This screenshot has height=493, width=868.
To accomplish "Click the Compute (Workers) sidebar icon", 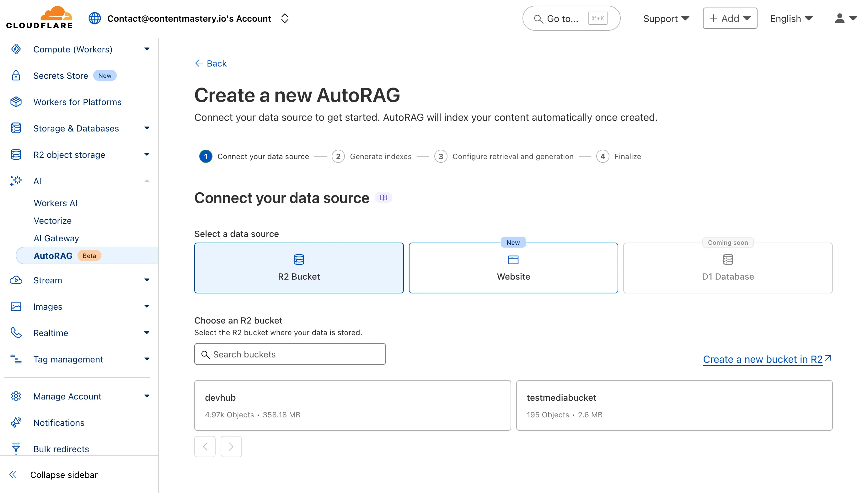I will (x=16, y=50).
